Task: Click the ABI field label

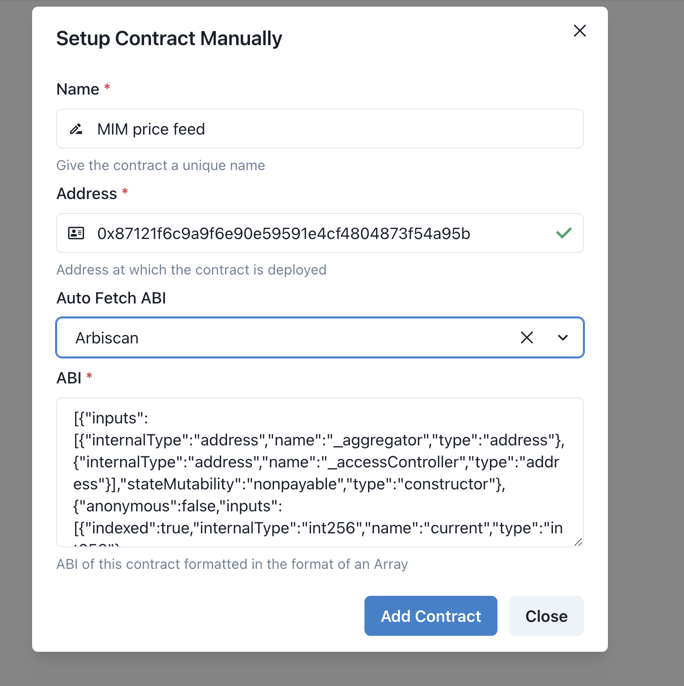Action: coord(68,378)
